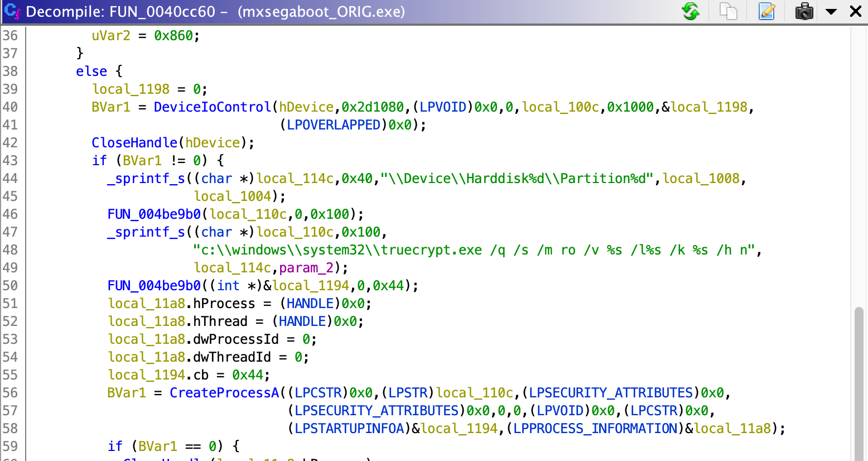Click FUN_004be9b0 on line 46
The image size is (868, 461).
tap(154, 214)
